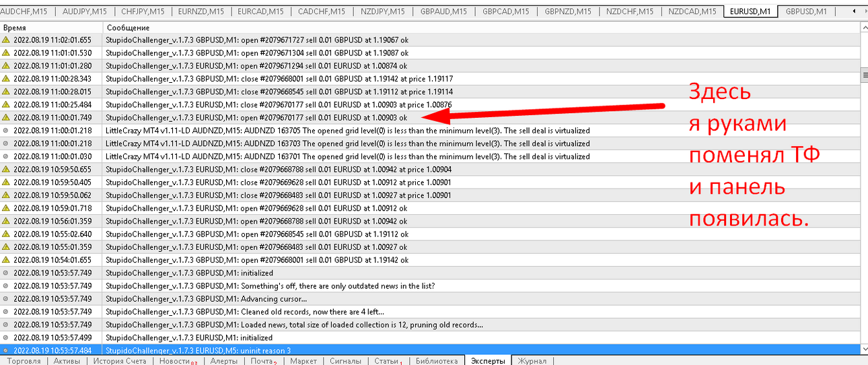Click the warning icon on the 11:01:01.280 row
The width and height of the screenshot is (868, 365).
click(x=6, y=66)
